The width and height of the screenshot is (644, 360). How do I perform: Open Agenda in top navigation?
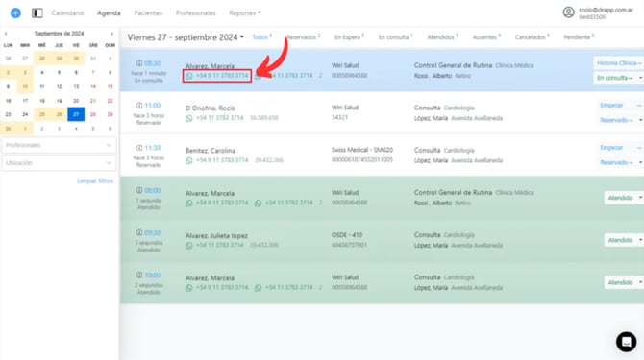[109, 13]
